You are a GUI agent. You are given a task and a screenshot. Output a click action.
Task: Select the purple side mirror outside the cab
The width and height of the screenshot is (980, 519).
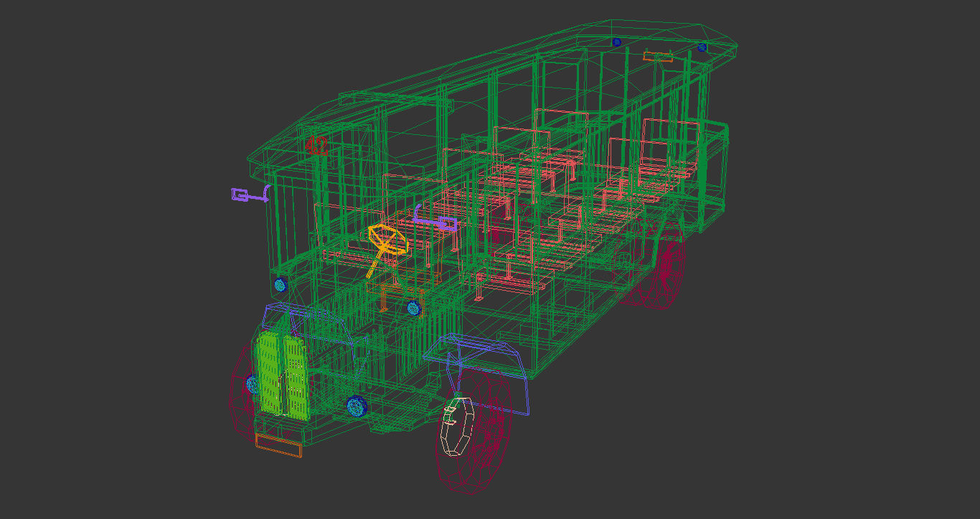pyautogui.click(x=250, y=194)
